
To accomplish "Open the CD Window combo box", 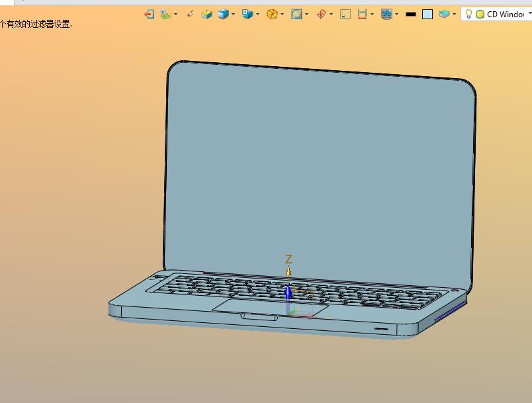I will [x=496, y=15].
